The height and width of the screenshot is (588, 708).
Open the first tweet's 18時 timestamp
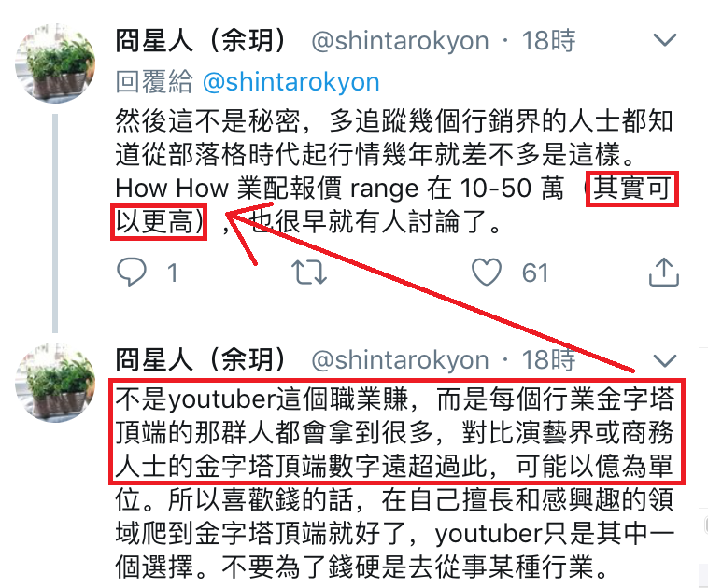549,41
